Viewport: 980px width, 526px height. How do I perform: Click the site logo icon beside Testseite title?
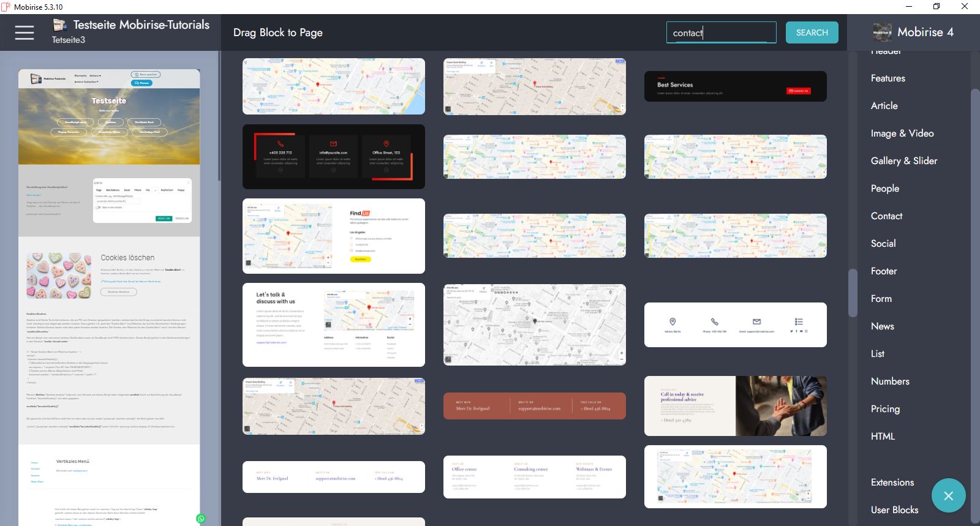point(59,25)
